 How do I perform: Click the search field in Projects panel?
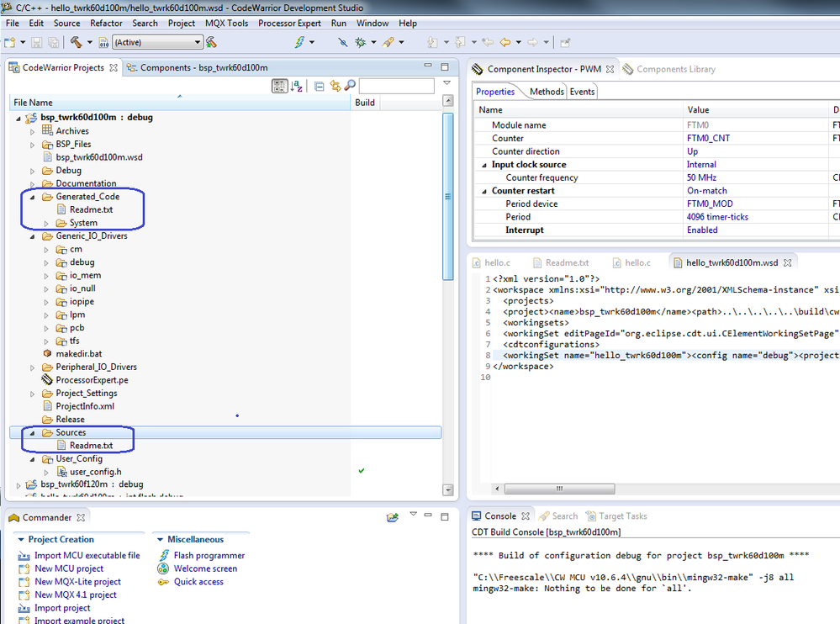coord(396,86)
